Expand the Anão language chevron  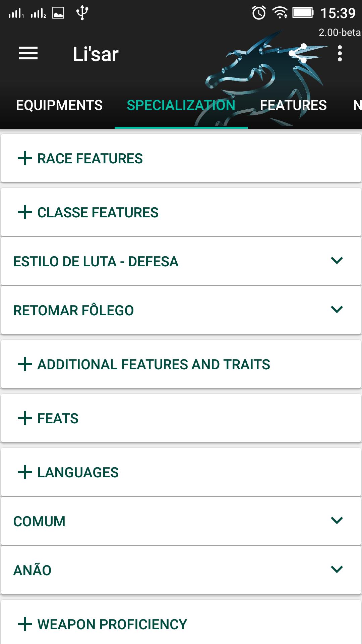coord(337,570)
